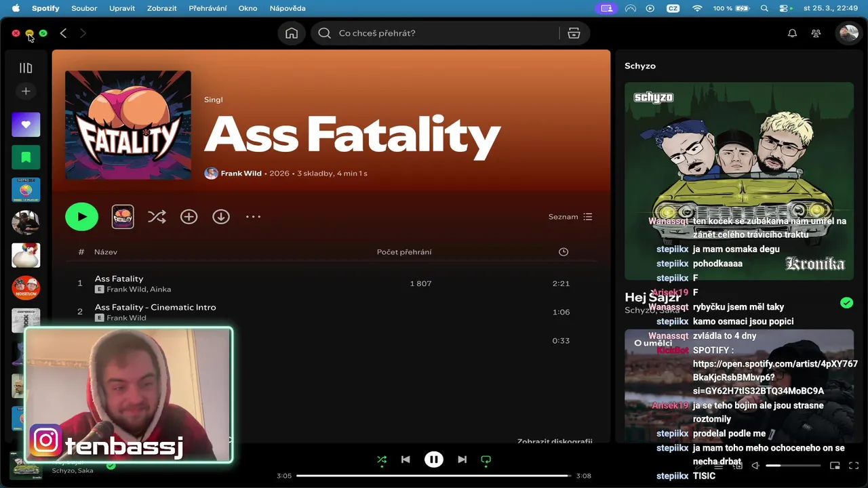Open more options three dots
Image resolution: width=868 pixels, height=488 pixels.
[x=253, y=217]
